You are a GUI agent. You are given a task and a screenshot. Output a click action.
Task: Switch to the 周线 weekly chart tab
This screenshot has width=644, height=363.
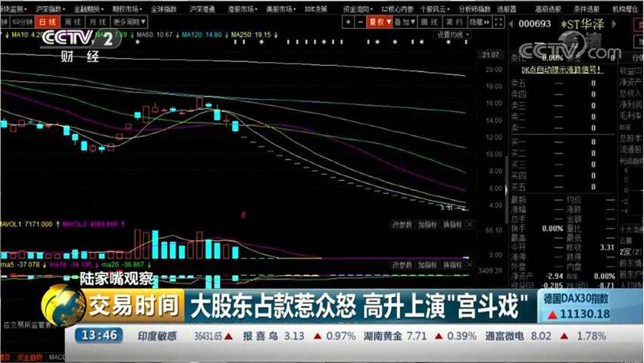pyautogui.click(x=73, y=22)
